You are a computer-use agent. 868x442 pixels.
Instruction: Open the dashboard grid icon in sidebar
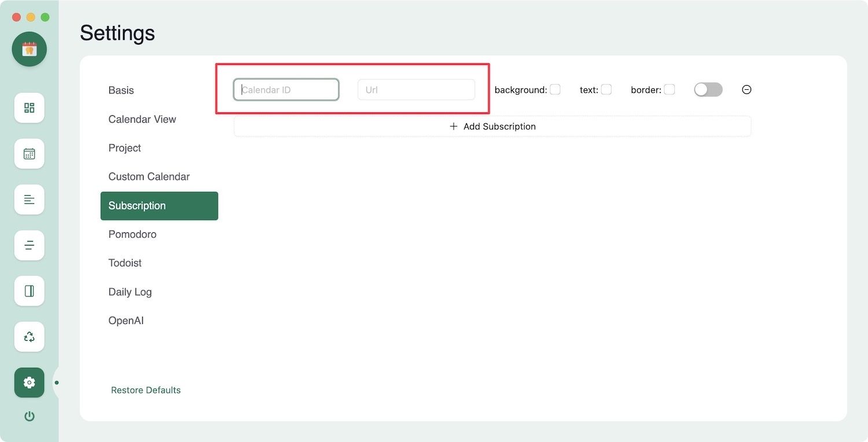30,108
